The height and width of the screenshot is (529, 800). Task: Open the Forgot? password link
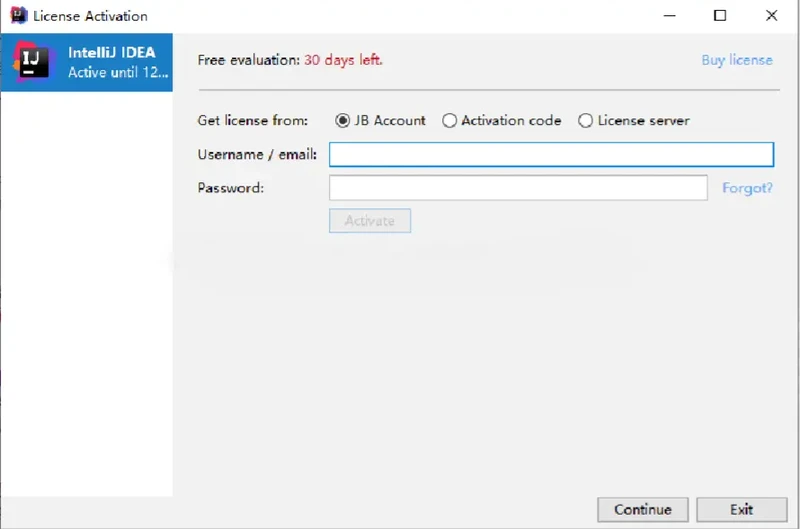(747, 188)
